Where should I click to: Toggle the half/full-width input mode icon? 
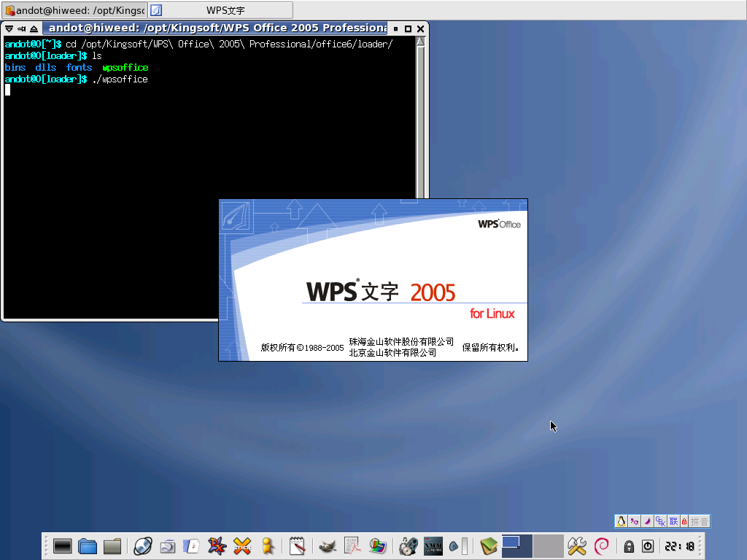point(634,521)
